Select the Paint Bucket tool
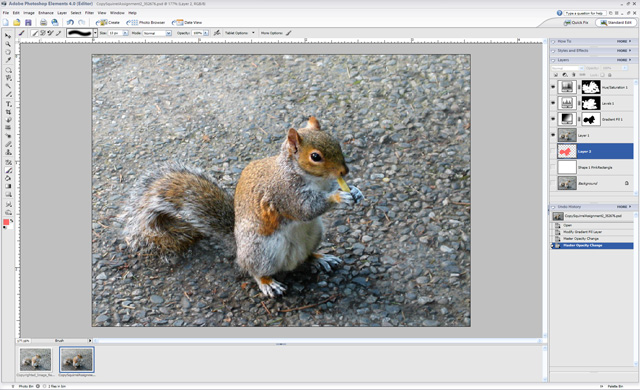Viewport: 640px width, 390px height. click(x=8, y=178)
